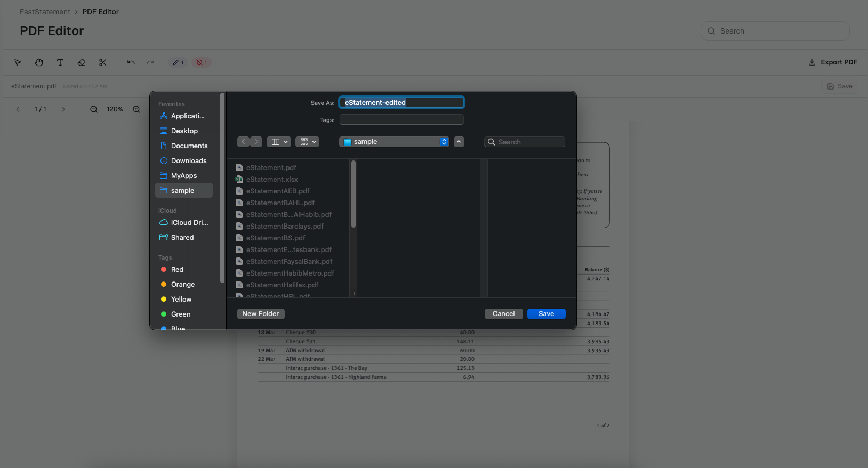Select the Orange tag

tap(184, 284)
